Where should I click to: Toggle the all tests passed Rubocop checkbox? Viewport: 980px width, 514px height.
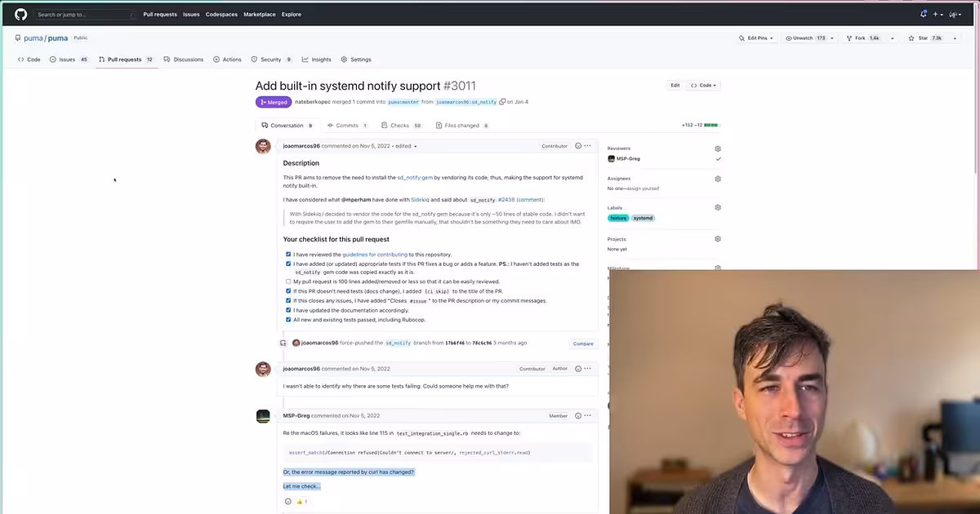pyautogui.click(x=288, y=320)
